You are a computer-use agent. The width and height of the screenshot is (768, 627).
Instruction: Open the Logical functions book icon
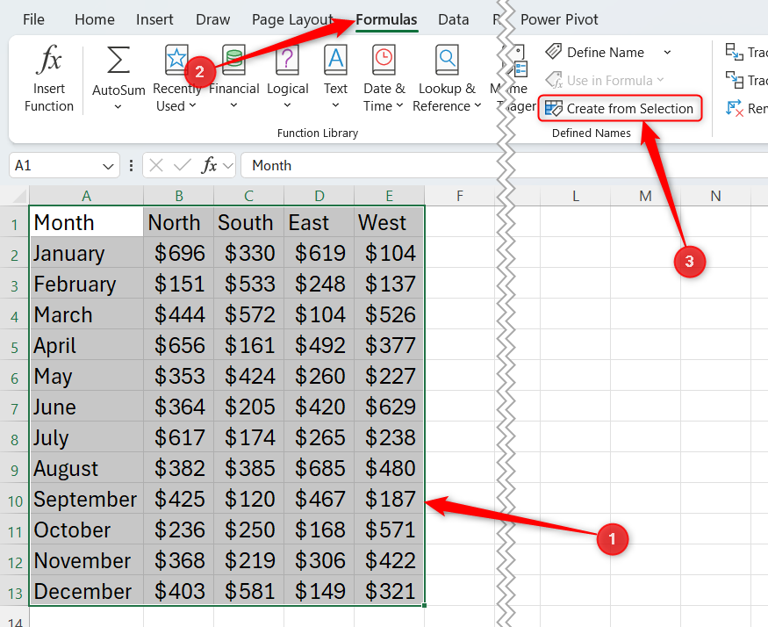288,60
